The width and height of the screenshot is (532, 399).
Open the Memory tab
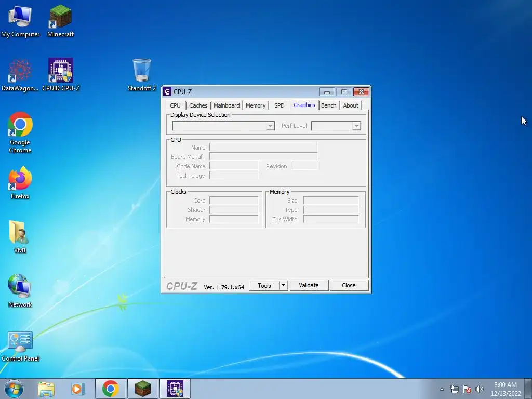point(256,105)
